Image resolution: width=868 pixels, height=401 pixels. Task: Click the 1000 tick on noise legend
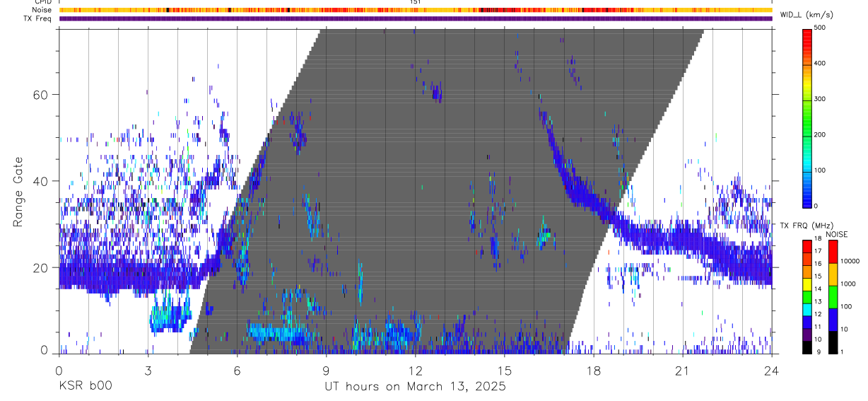point(848,284)
